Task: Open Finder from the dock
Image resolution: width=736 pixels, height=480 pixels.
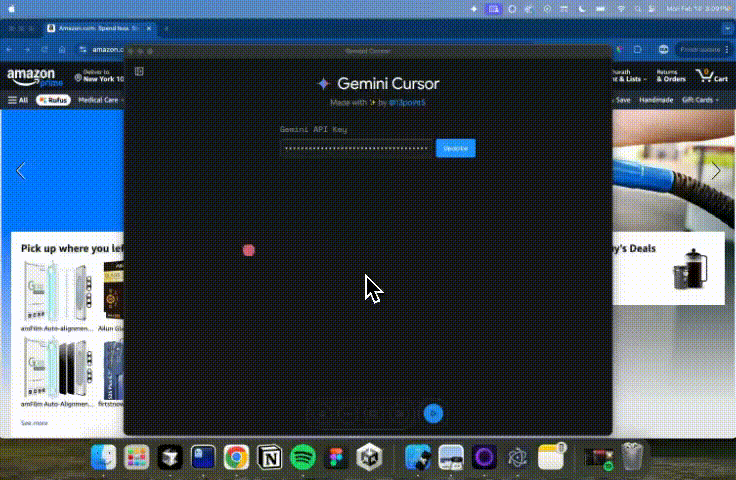Action: coord(103,457)
